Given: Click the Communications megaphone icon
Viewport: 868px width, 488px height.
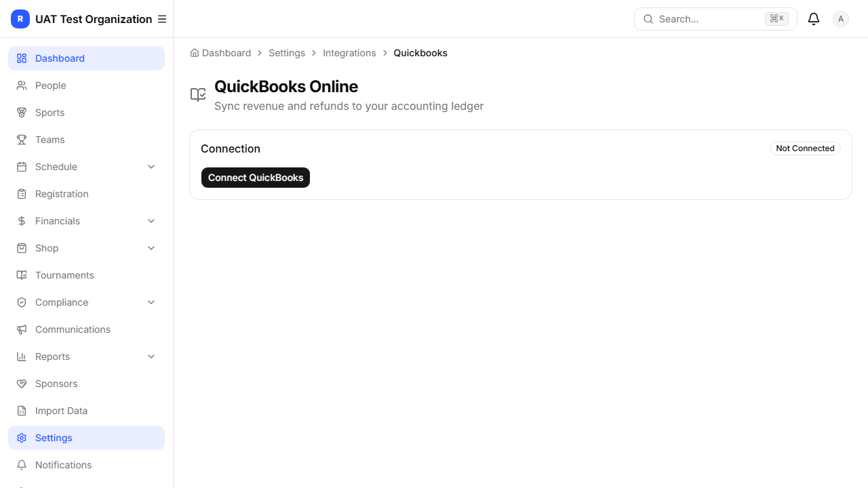Looking at the screenshot, I should (x=22, y=329).
